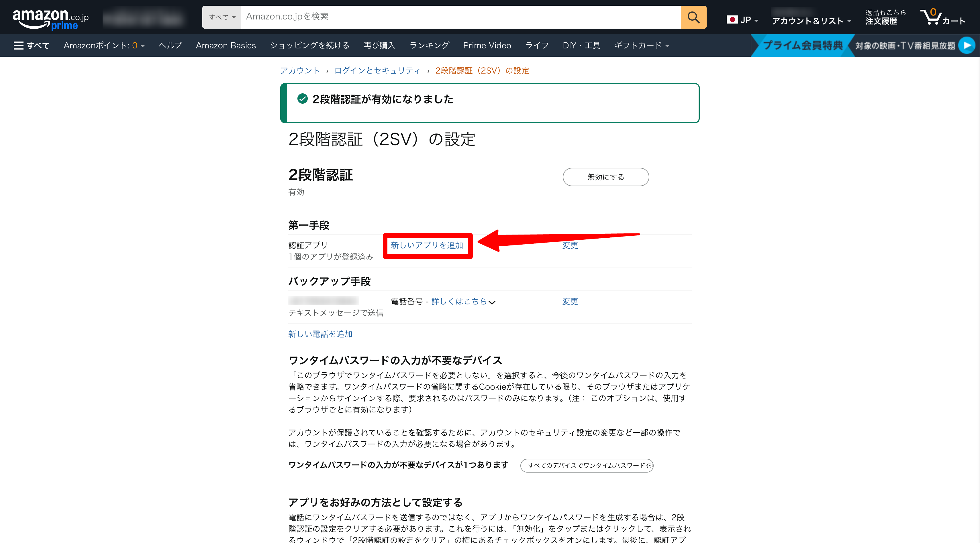
Task: Click the play arrow on Prime banner
Action: pyautogui.click(x=967, y=46)
